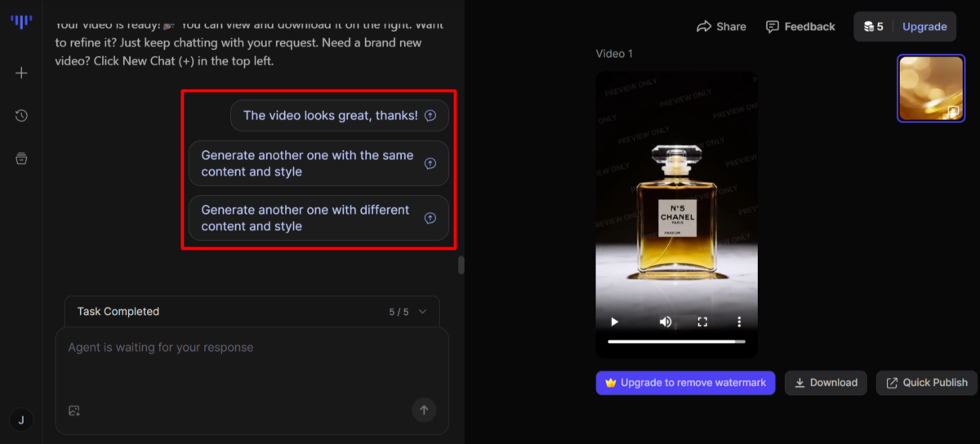Click the 'Video 1' label
The width and height of the screenshot is (980, 444).
click(x=614, y=54)
